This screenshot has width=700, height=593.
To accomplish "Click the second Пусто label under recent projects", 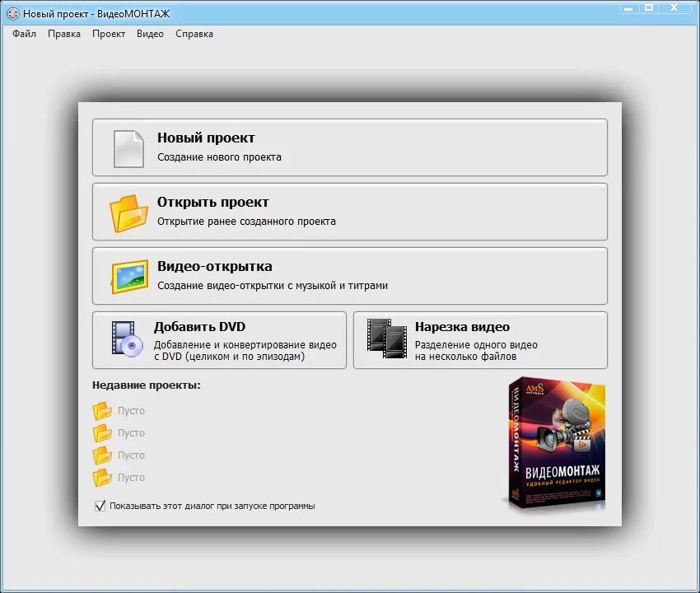I will pos(131,433).
